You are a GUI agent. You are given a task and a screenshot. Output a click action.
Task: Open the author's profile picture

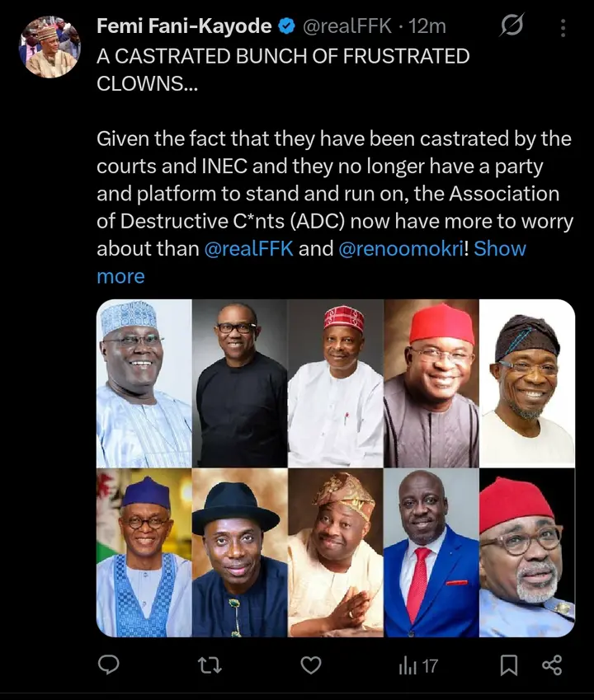[x=50, y=46]
